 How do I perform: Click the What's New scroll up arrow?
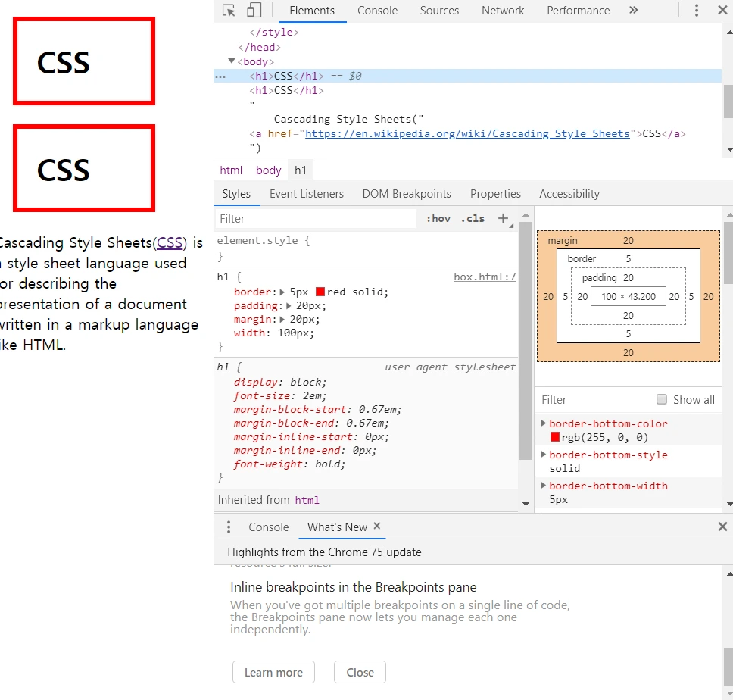click(x=728, y=573)
